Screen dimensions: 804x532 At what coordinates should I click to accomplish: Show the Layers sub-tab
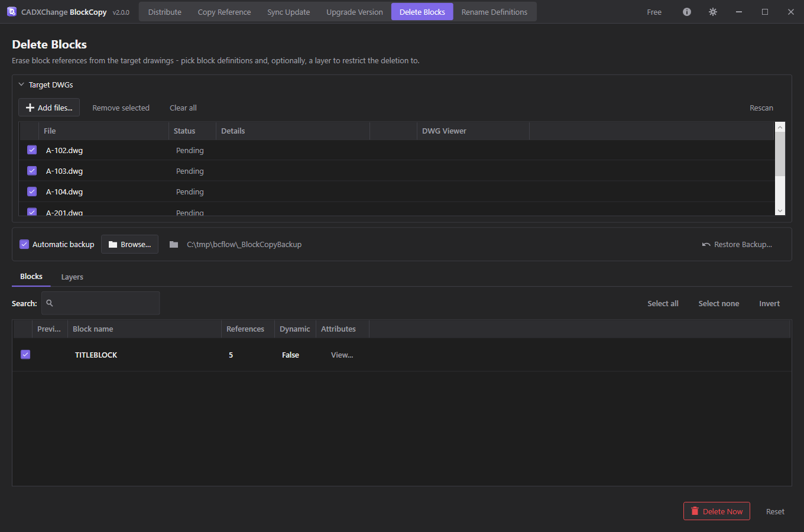72,277
